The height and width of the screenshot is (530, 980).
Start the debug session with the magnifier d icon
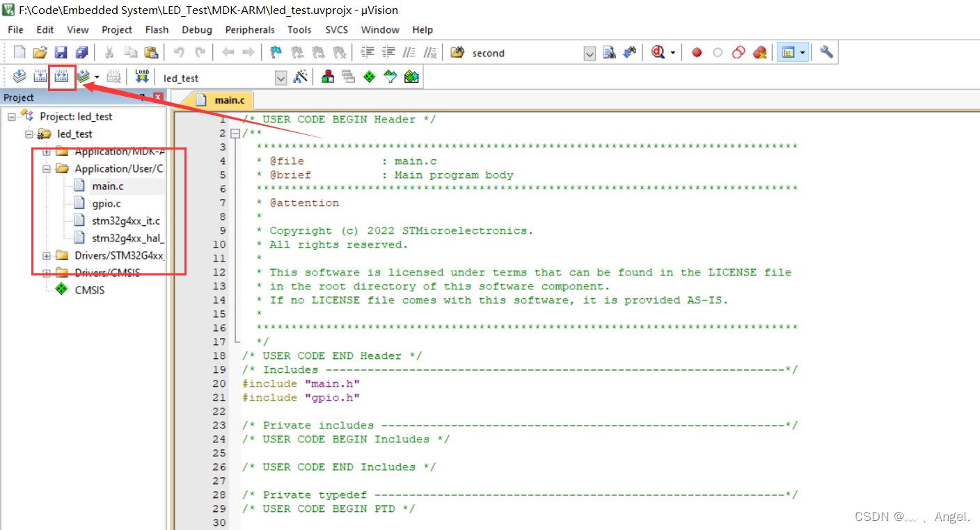tap(658, 52)
